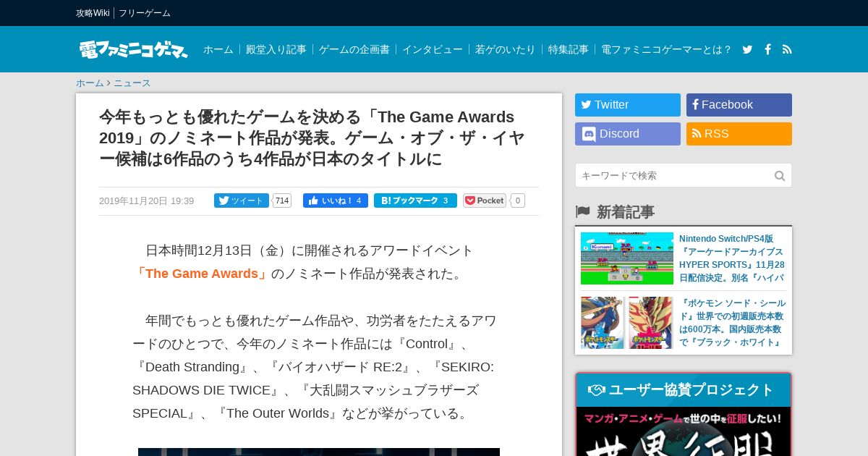Open インタビュー menu item
Image resolution: width=868 pixels, height=456 pixels.
(433, 49)
